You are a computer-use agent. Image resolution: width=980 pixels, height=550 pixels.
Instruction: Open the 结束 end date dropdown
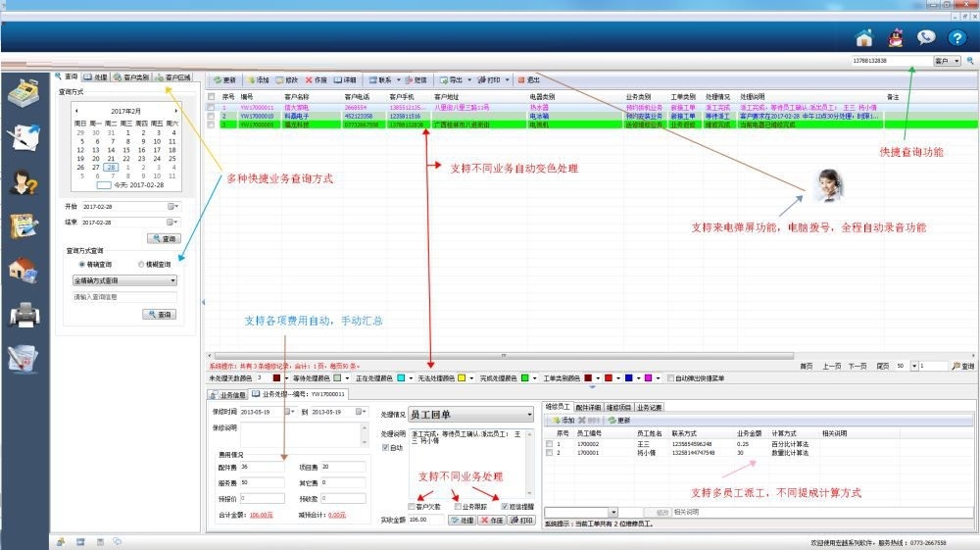click(173, 222)
